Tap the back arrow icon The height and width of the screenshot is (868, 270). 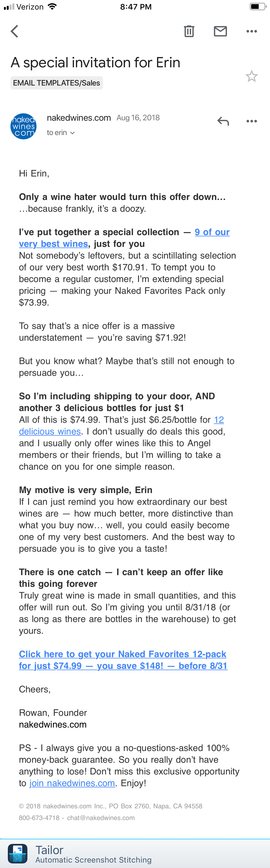coord(15,31)
